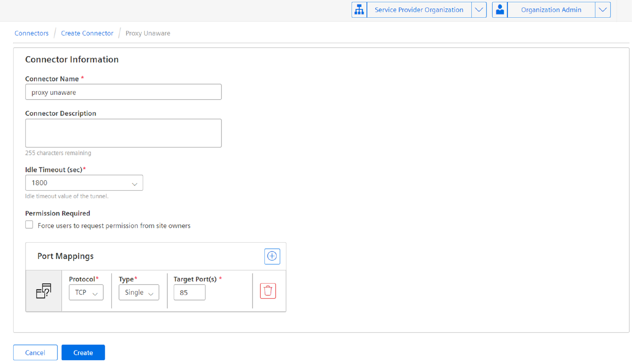Click the Connector Information heading
The width and height of the screenshot is (632, 364).
(x=72, y=59)
